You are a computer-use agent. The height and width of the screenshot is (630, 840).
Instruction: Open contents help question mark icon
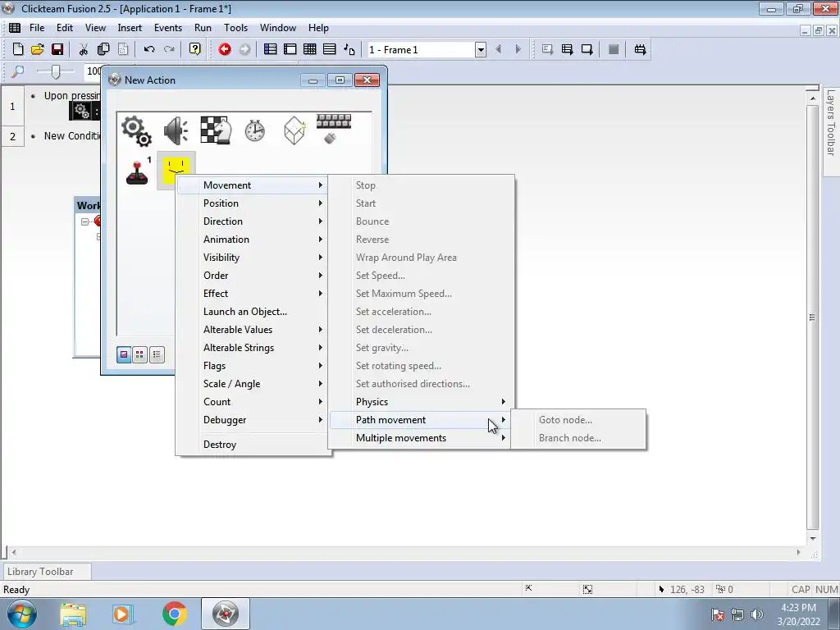coord(195,49)
